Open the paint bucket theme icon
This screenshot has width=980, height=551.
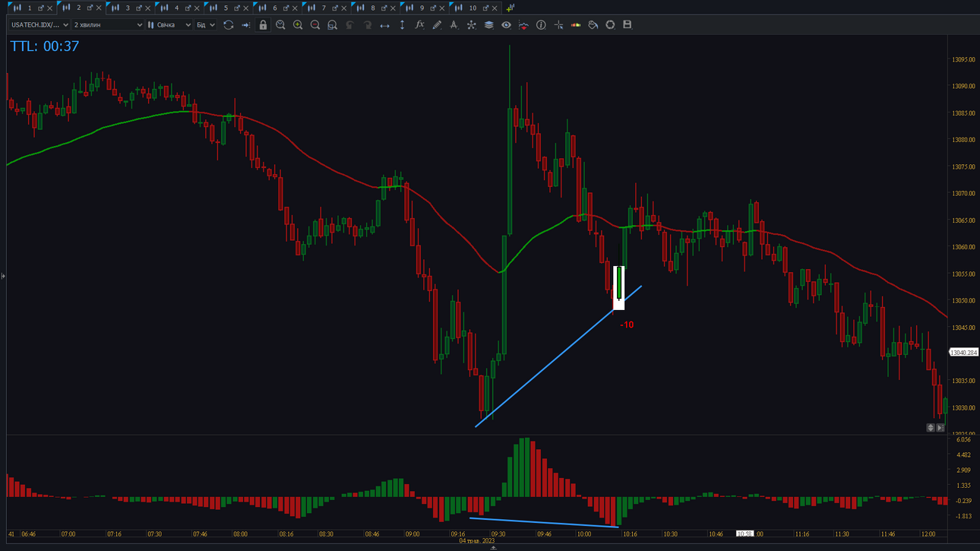click(x=593, y=25)
